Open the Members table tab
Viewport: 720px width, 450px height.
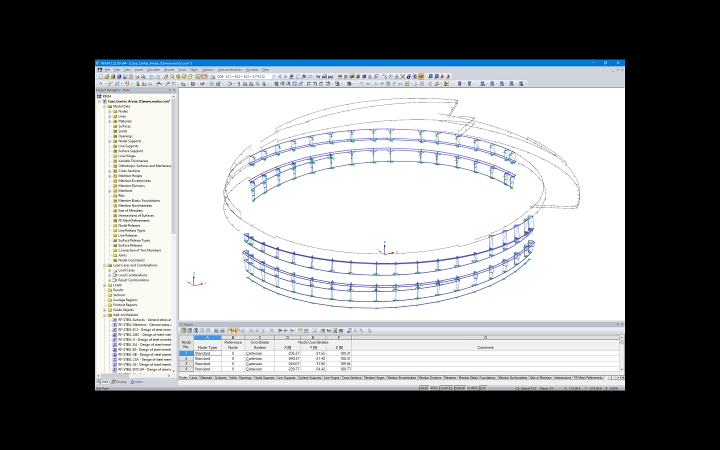pos(450,377)
